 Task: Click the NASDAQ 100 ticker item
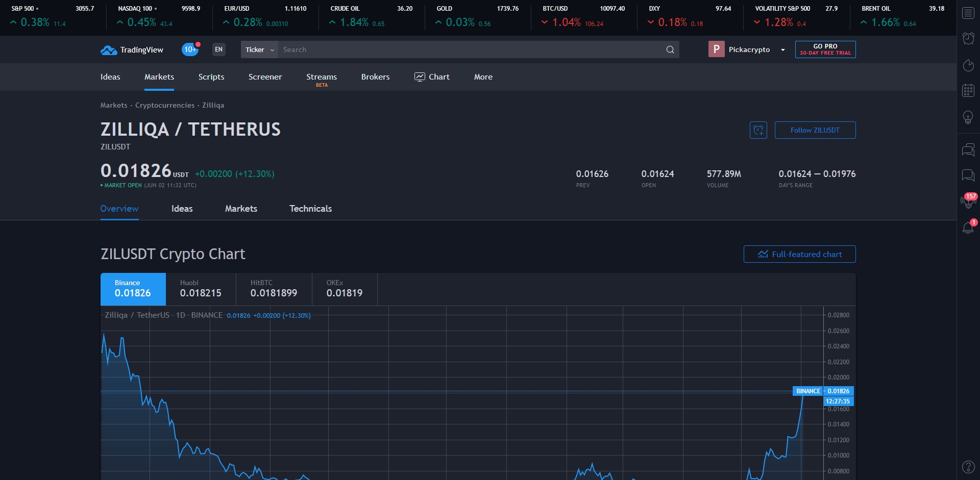[159, 16]
